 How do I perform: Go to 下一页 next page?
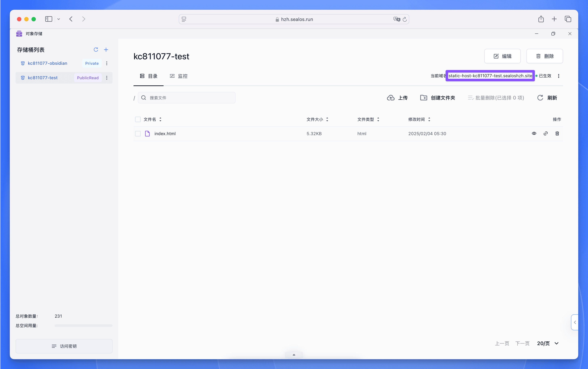tap(522, 343)
